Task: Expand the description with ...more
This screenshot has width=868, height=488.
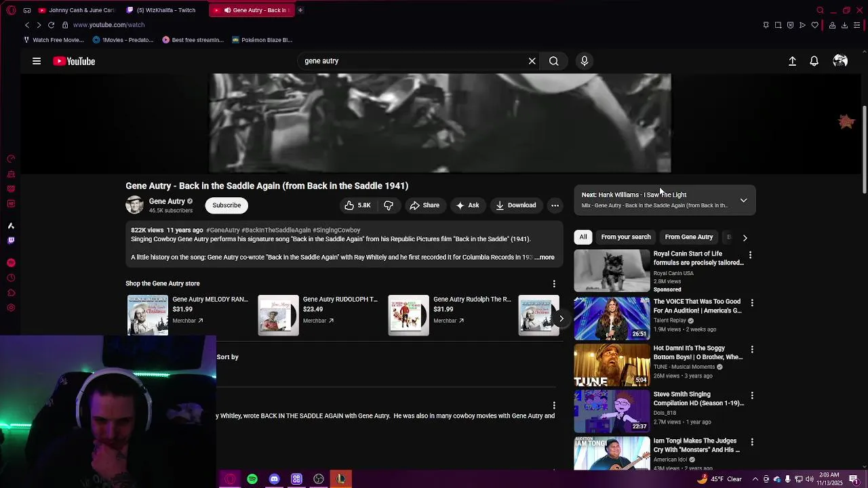Action: click(545, 258)
